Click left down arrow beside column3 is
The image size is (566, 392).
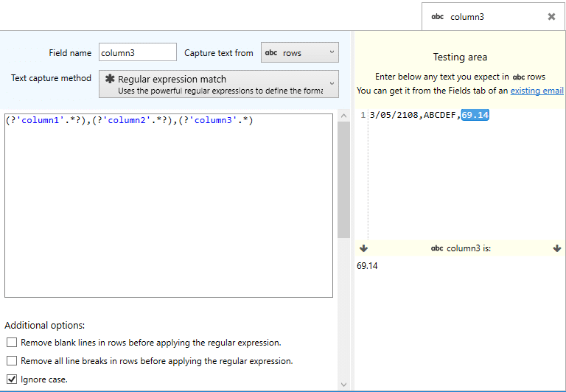(x=363, y=248)
